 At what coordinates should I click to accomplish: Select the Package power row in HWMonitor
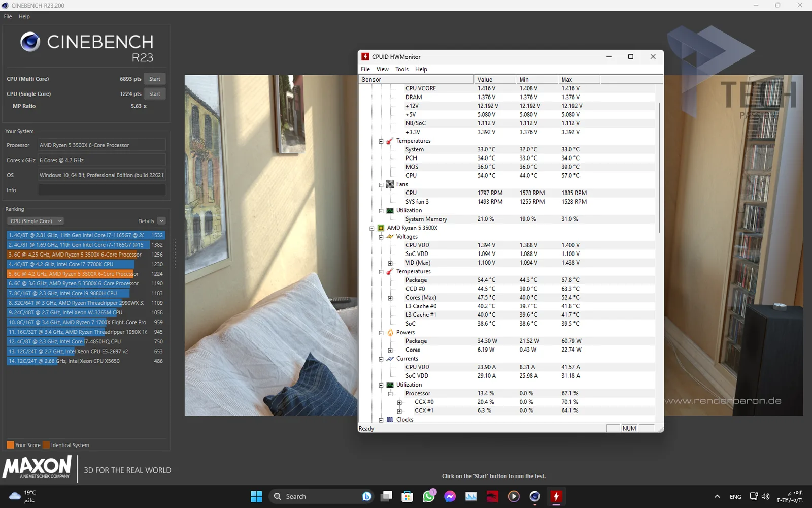506,341
